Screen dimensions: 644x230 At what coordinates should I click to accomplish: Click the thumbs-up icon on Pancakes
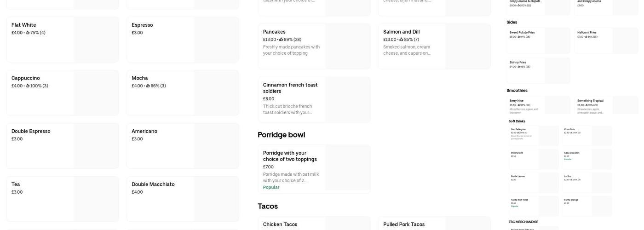click(281, 40)
